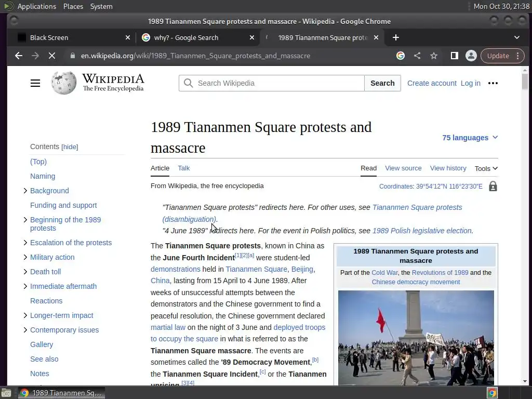Stop page loading with the X button

[52, 56]
